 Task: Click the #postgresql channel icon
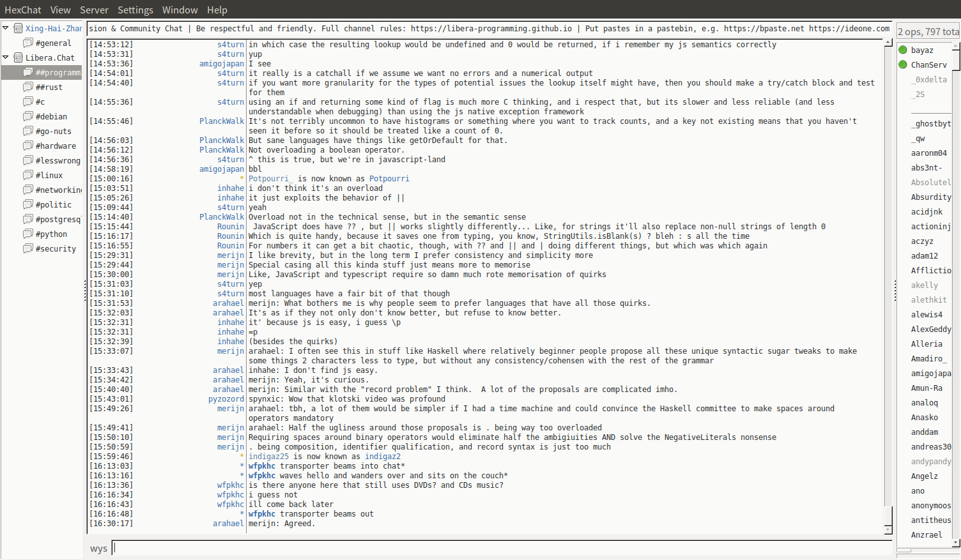(x=28, y=219)
